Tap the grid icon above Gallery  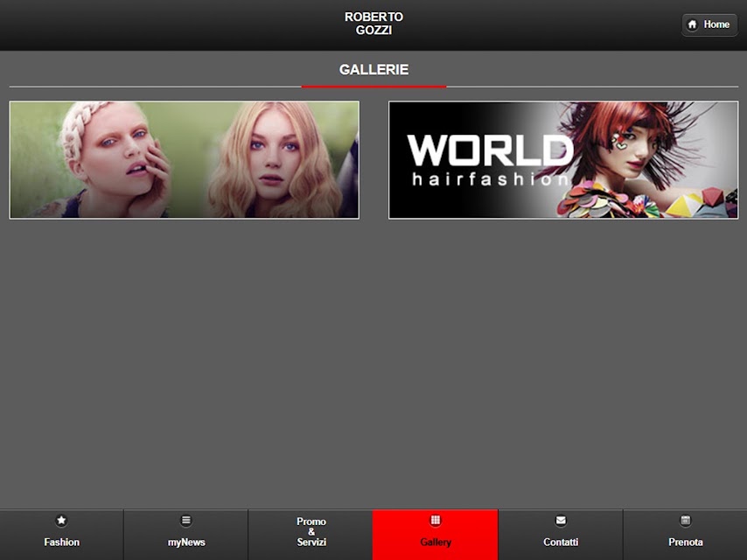436,521
